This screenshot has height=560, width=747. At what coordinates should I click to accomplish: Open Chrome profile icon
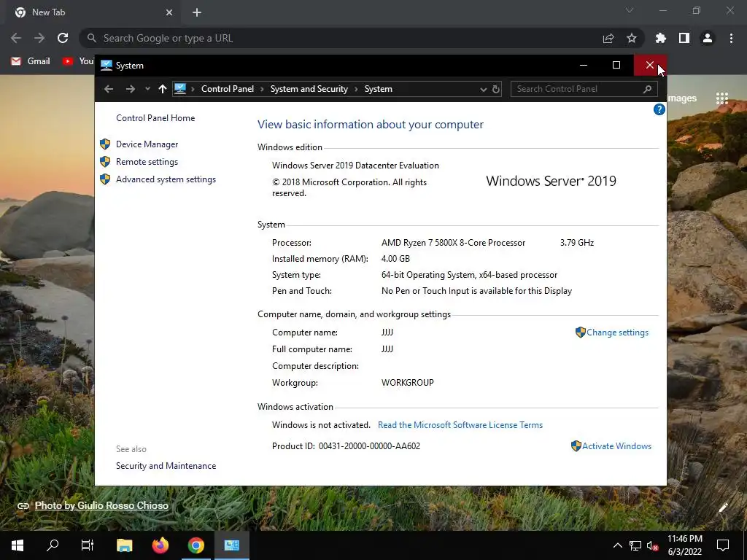(708, 38)
